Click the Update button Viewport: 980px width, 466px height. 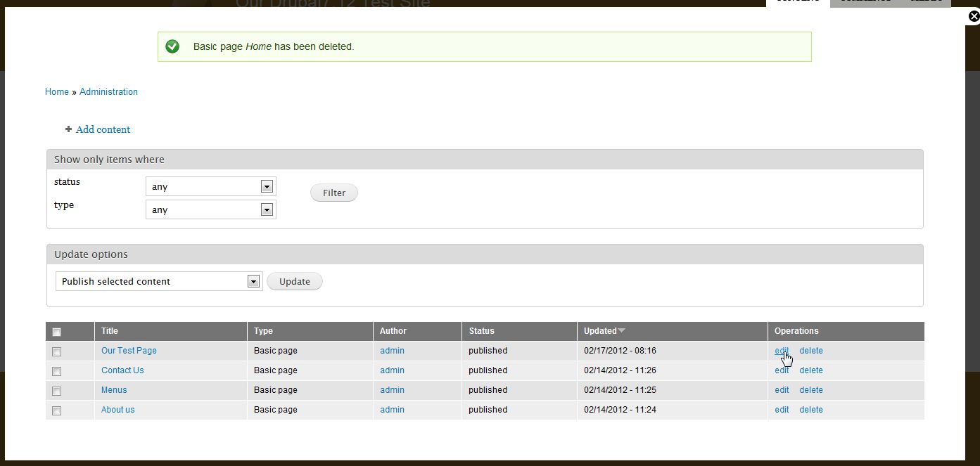tap(295, 281)
